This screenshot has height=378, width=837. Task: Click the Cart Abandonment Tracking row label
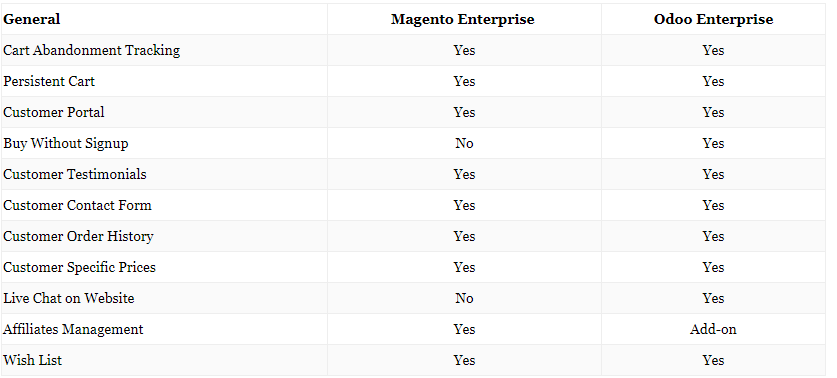pos(91,50)
